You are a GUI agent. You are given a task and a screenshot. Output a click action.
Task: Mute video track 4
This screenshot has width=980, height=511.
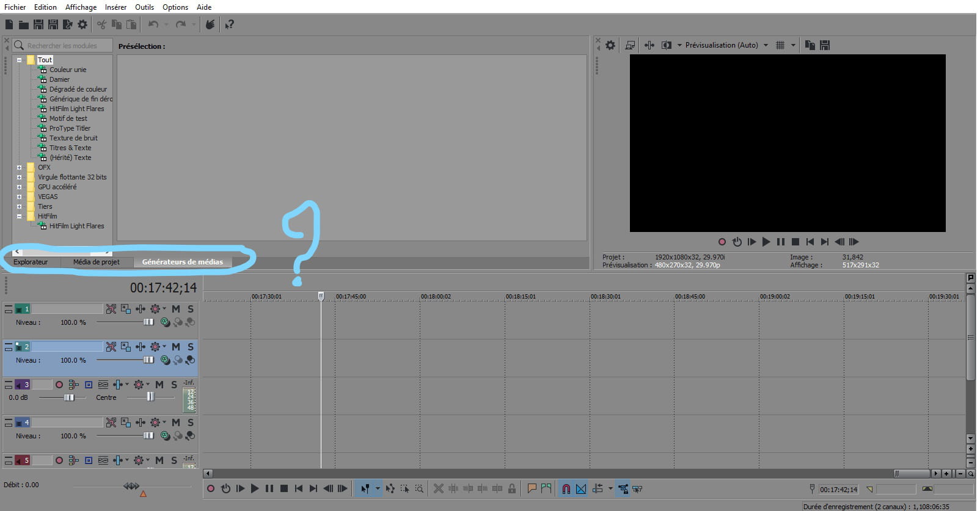click(x=176, y=422)
